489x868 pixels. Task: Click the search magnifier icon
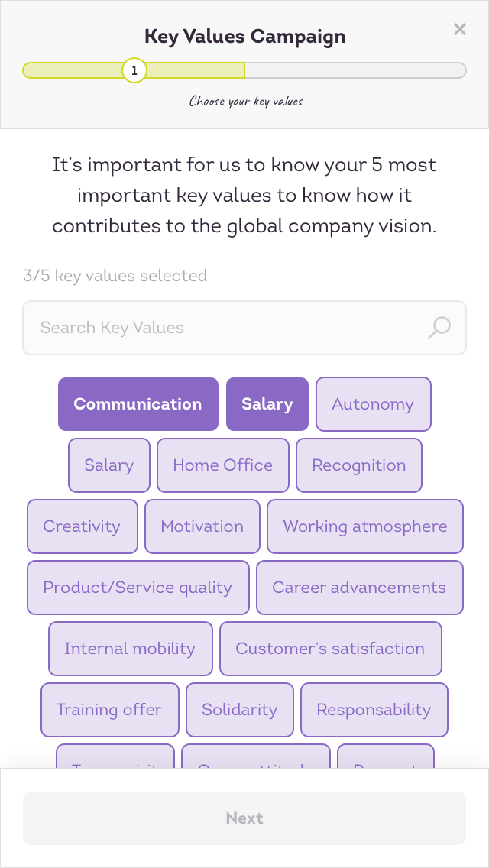(x=439, y=328)
